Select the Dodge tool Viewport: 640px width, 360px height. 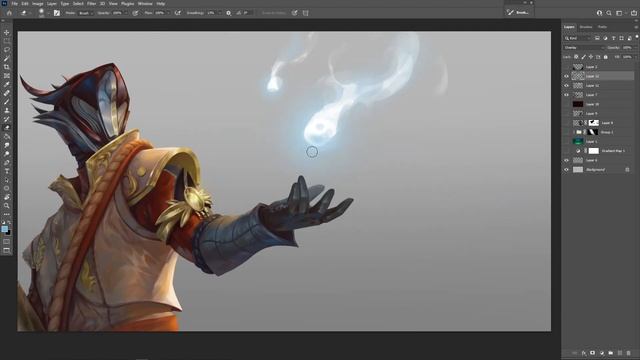pos(7,154)
